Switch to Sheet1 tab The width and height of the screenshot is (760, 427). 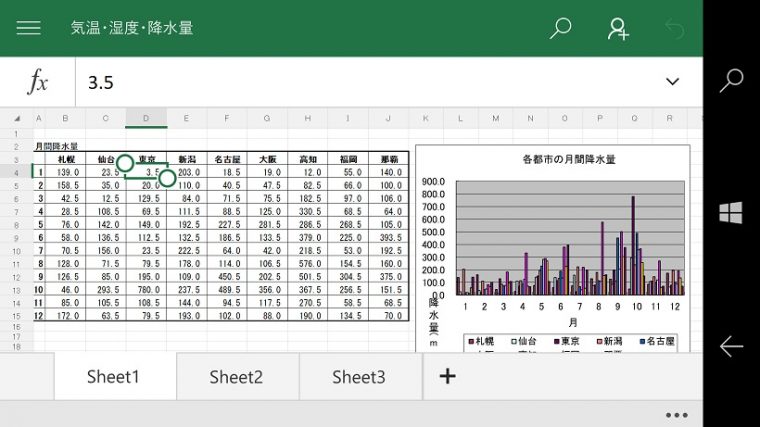click(115, 377)
